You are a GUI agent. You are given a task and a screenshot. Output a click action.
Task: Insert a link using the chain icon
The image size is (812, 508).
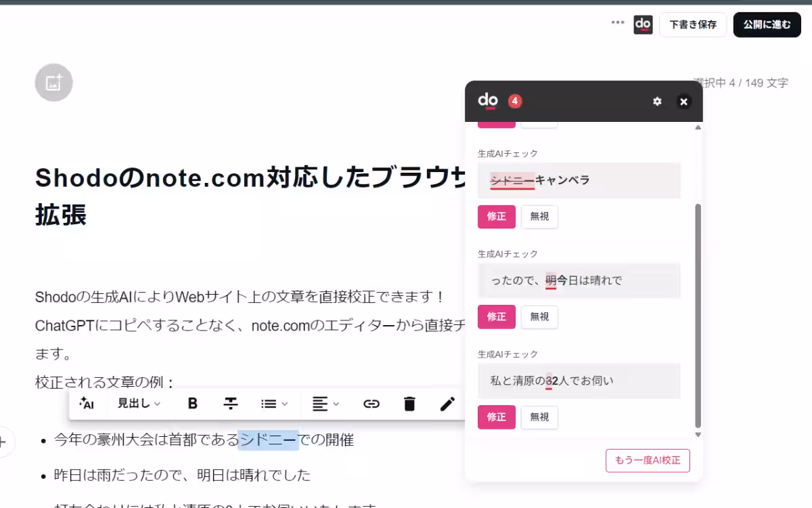(371, 404)
